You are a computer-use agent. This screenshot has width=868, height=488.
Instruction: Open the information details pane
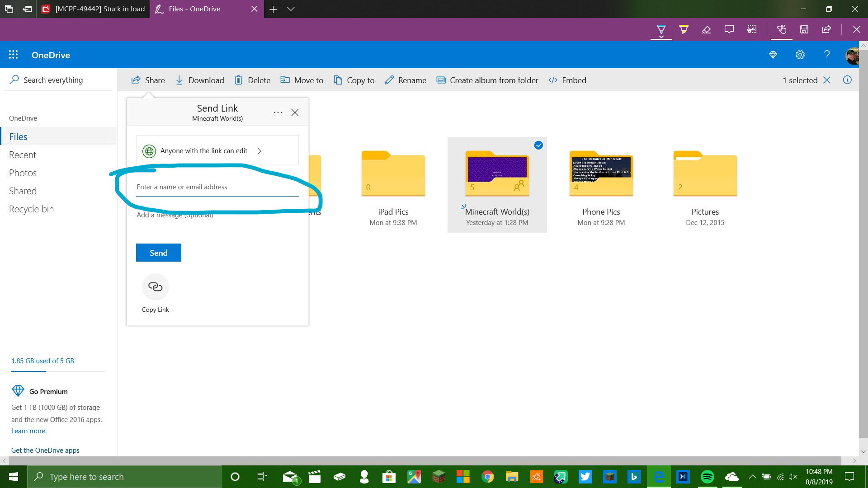coord(847,80)
